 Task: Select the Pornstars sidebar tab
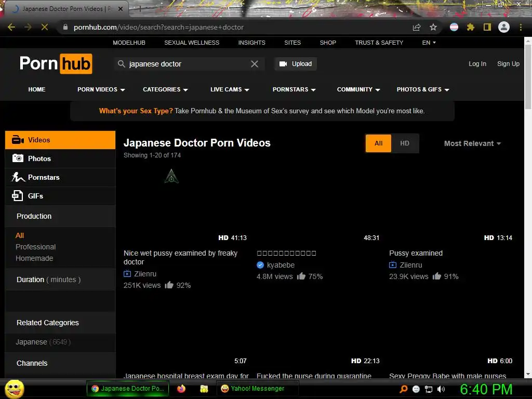pos(60,177)
